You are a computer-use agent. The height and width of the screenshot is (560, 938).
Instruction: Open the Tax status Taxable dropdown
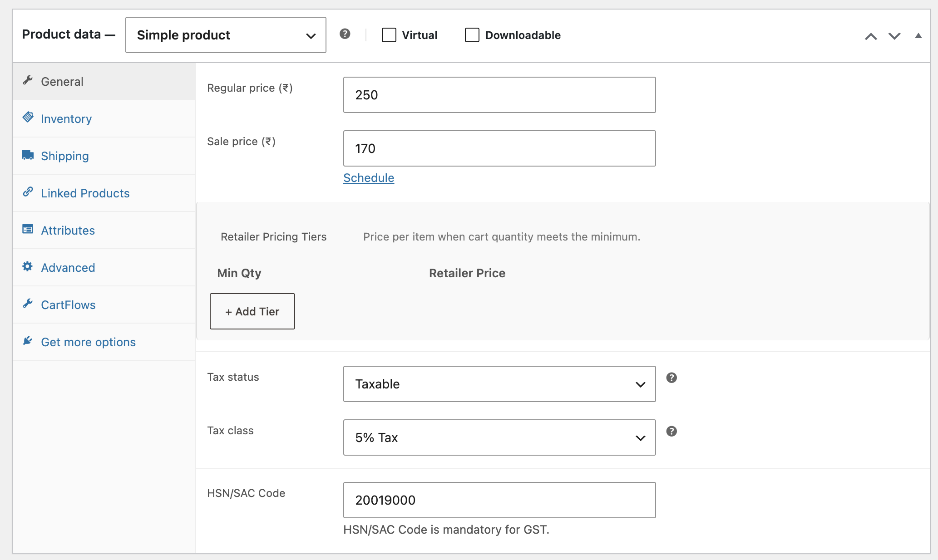499,384
